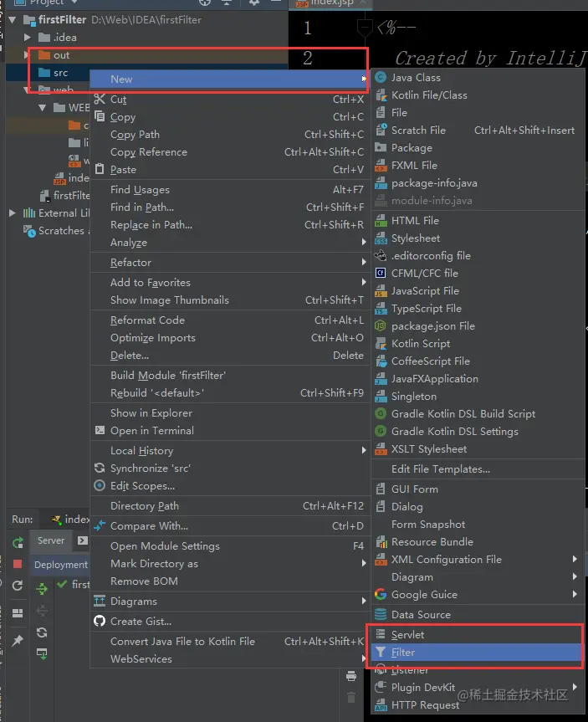Click Show in Explorer
Screen dimensions: 588x722
click(230, 413)
